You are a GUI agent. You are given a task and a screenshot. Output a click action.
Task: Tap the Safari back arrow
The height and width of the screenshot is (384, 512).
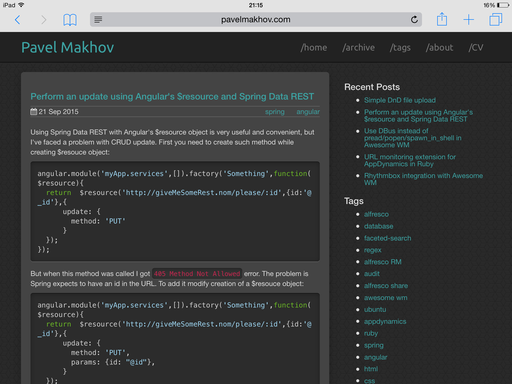click(18, 20)
